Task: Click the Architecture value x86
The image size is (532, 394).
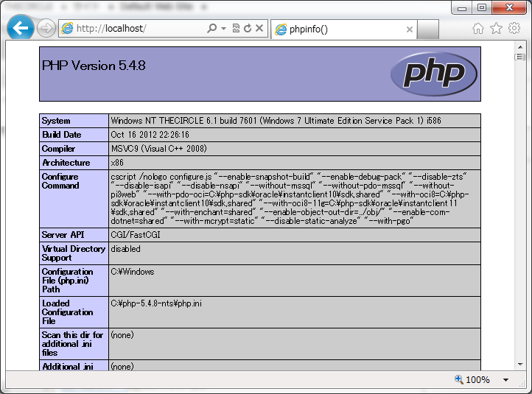Action: [x=117, y=163]
